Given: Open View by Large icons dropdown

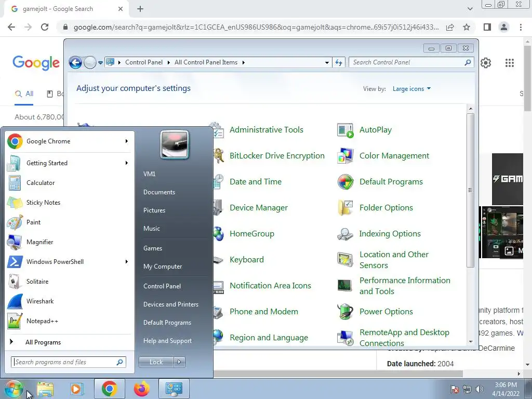Looking at the screenshot, I should [411, 89].
